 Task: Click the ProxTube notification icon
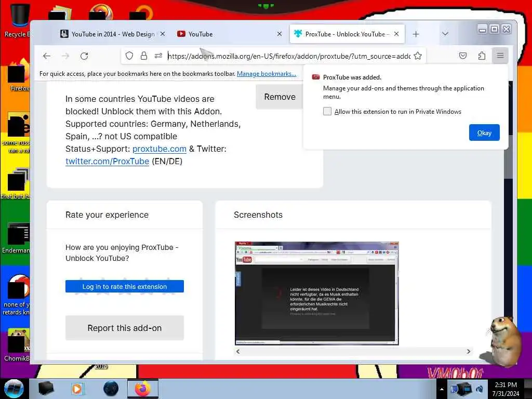pos(315,77)
